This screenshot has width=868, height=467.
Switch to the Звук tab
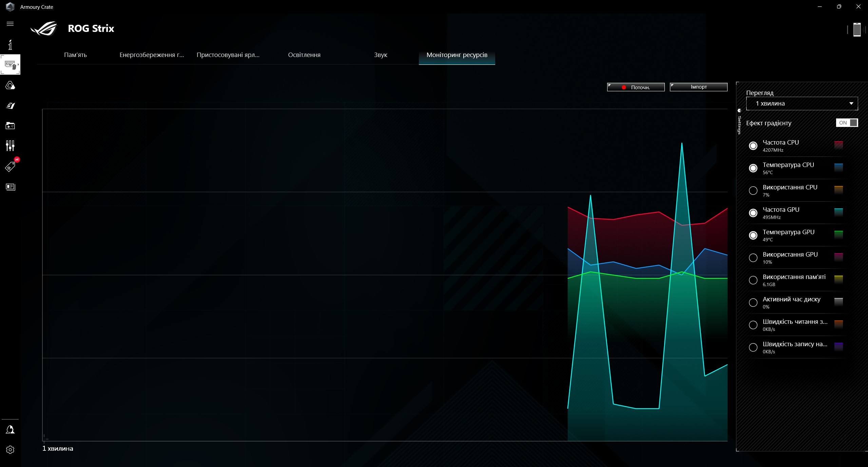coord(380,55)
